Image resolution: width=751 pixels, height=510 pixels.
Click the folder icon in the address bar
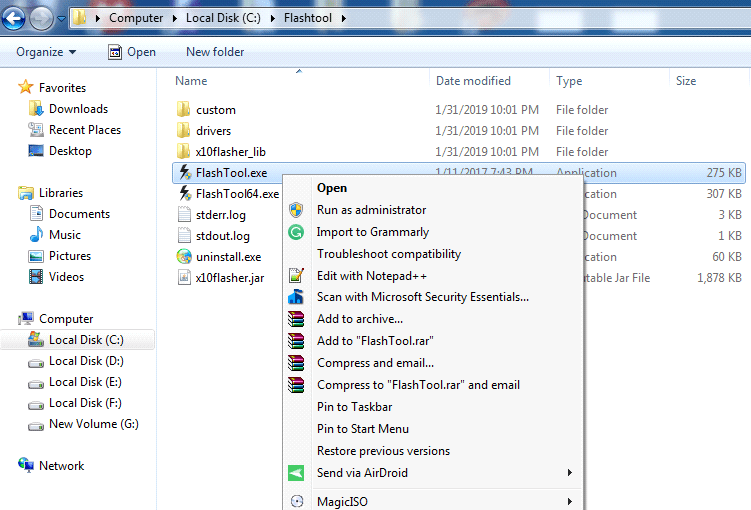(x=80, y=18)
